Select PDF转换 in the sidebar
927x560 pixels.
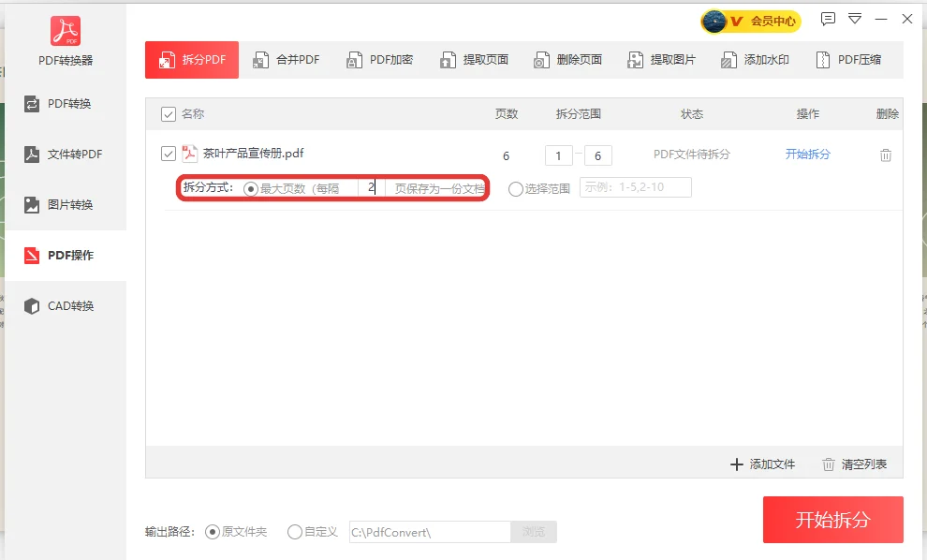coord(66,104)
